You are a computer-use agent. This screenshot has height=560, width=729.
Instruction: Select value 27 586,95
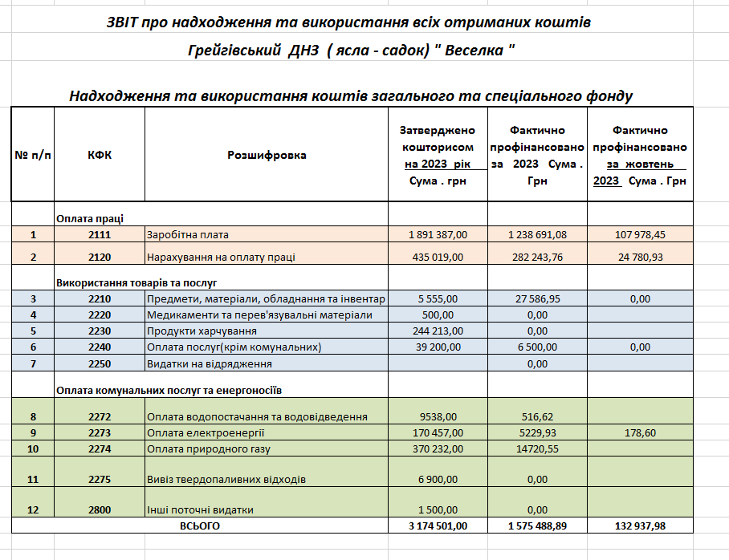pos(537,298)
